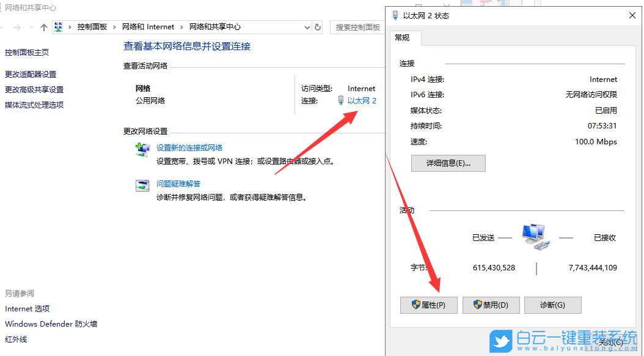The image size is (644, 356).
Task: Click the refresh icon next to the address bar
Action: click(317, 27)
